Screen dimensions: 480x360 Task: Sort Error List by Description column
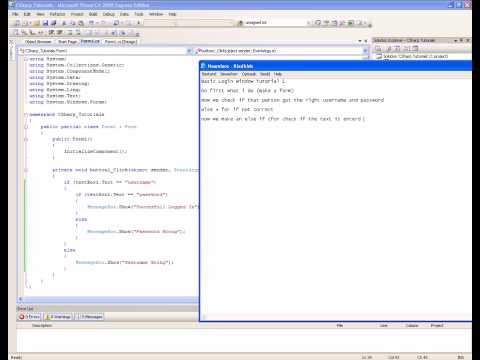(x=42, y=325)
